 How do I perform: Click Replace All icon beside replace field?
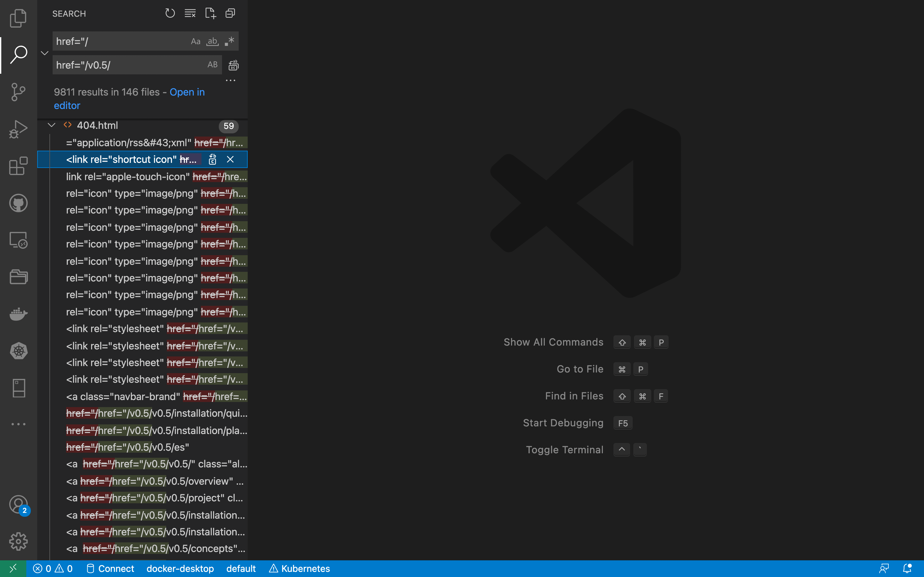tap(233, 65)
